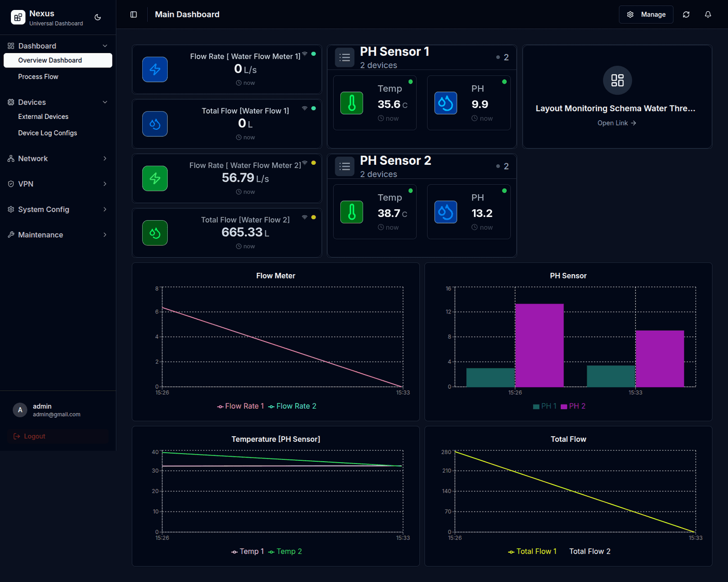Screen dimensions: 728x582
Task: Collapse the Dashboard section in sidebar
Action: click(105, 45)
